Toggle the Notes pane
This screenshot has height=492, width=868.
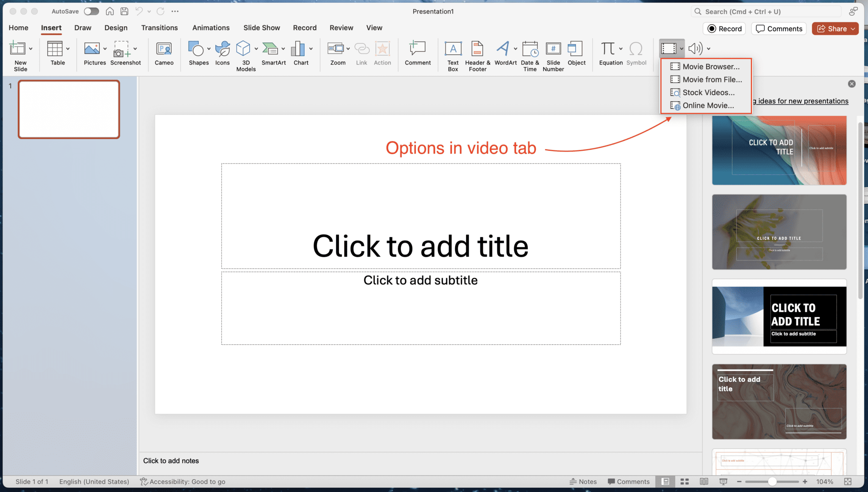coord(584,481)
